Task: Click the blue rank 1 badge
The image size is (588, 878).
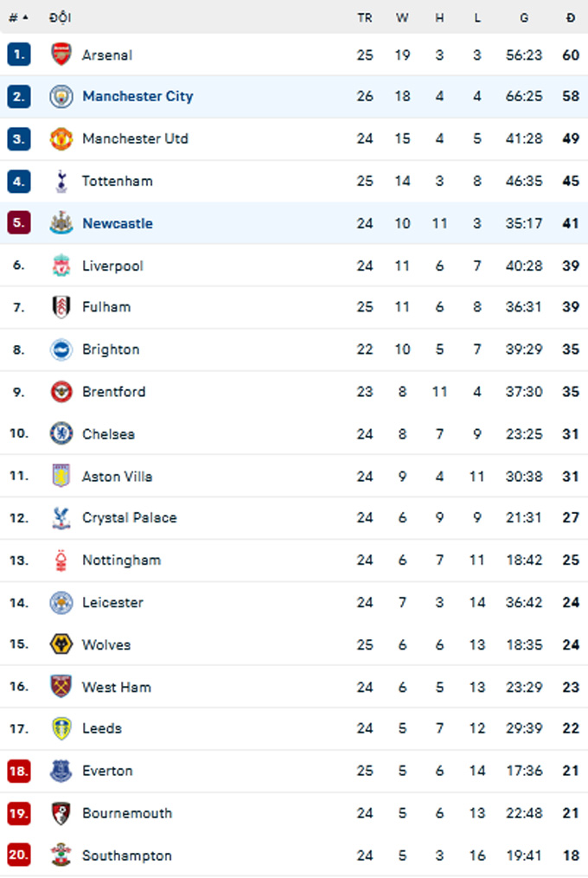Action: pos(18,54)
